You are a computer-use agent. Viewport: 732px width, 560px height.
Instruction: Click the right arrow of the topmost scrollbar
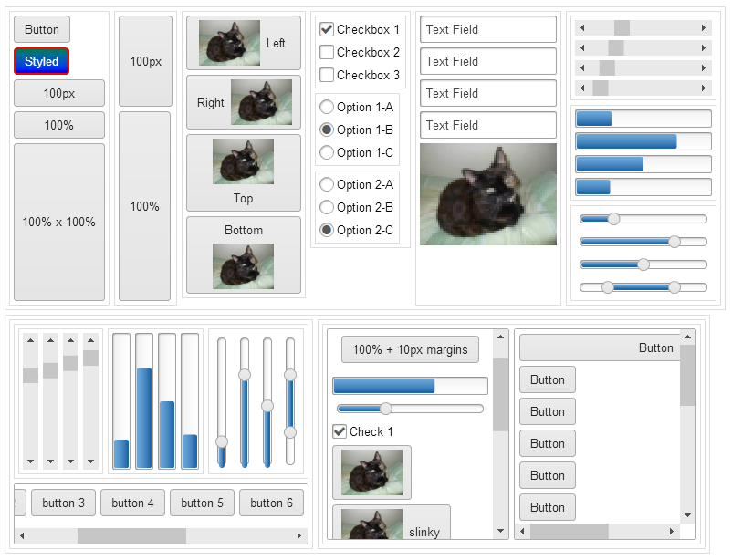click(703, 28)
